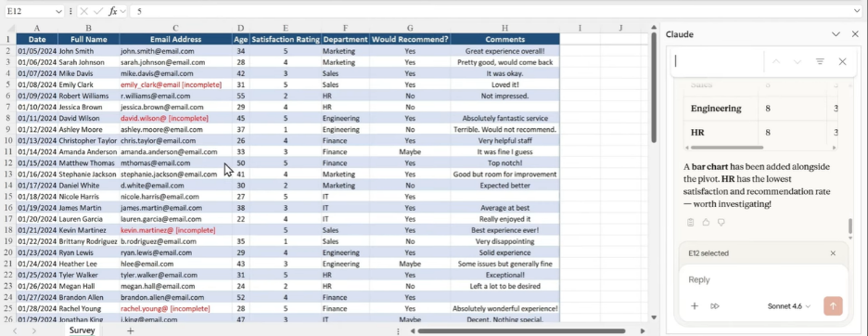The image size is (868, 336).
Task: Click the copy response icon in Claude panel
Action: pyautogui.click(x=690, y=223)
